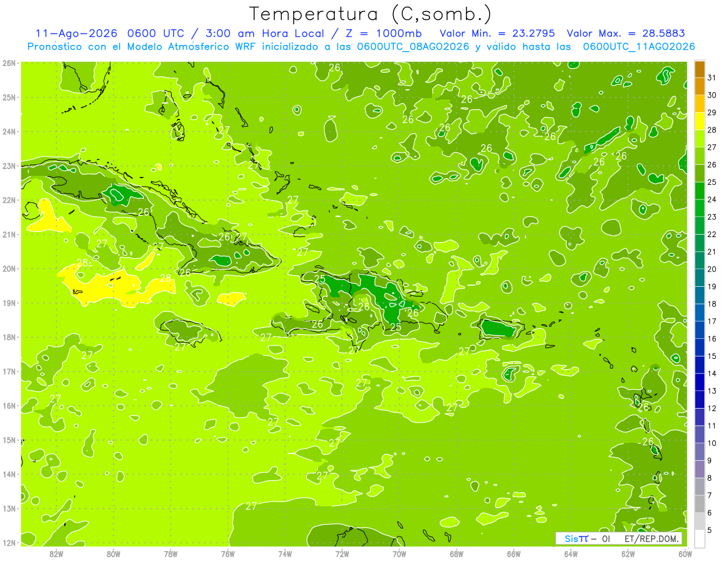Click the dark green swatch between 24 and 25

pos(699,191)
